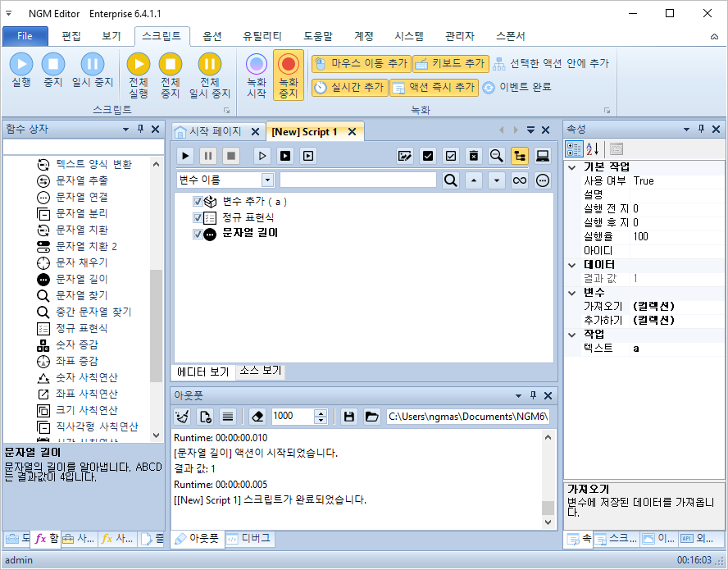Switch to the 시작 페이지 document tab
Image resolution: width=728 pixels, height=570 pixels.
pyautogui.click(x=215, y=131)
